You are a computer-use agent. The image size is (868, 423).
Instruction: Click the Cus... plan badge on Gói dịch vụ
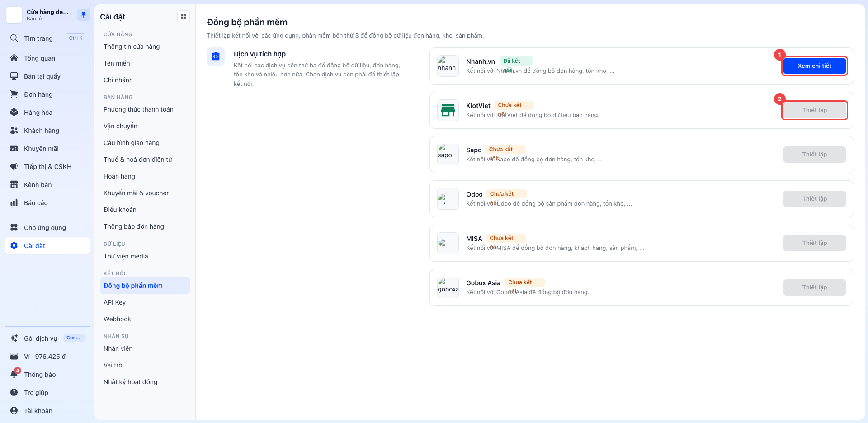pyautogui.click(x=73, y=338)
